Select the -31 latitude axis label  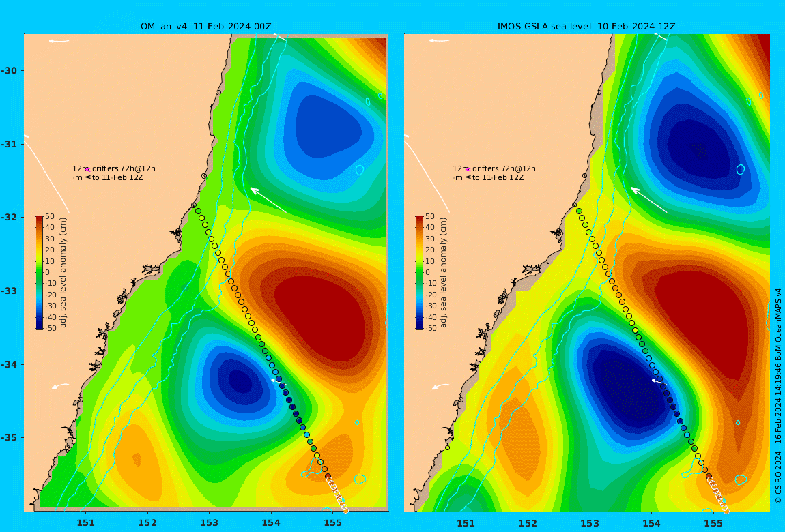[9, 144]
